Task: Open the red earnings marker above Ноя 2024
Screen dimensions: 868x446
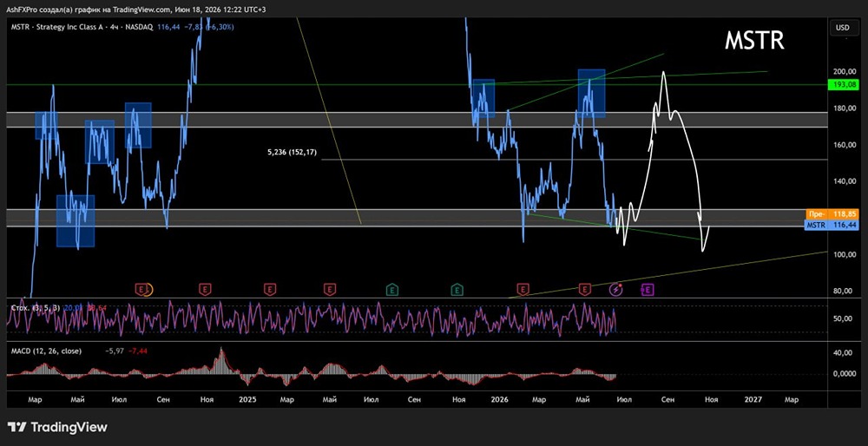Action: pos(206,289)
